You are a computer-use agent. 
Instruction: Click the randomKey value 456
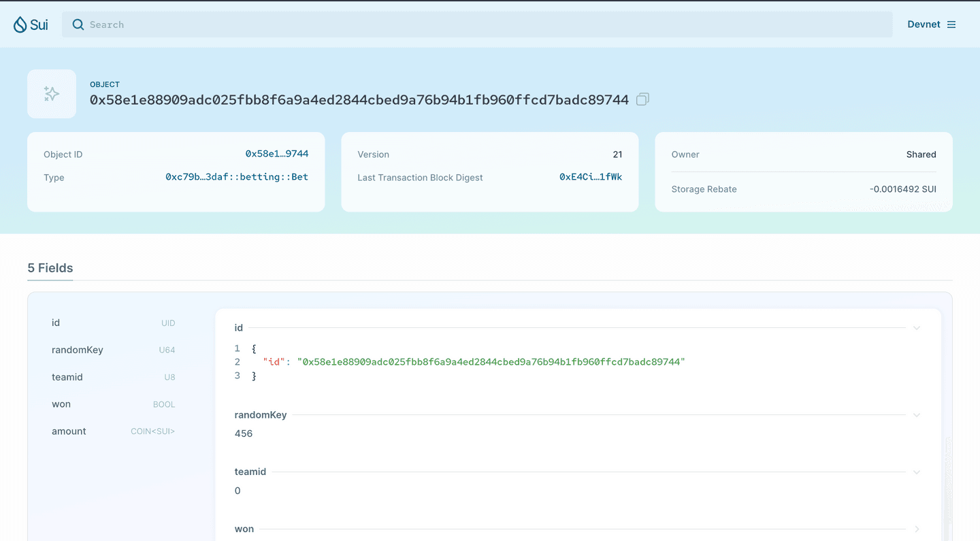click(x=244, y=433)
